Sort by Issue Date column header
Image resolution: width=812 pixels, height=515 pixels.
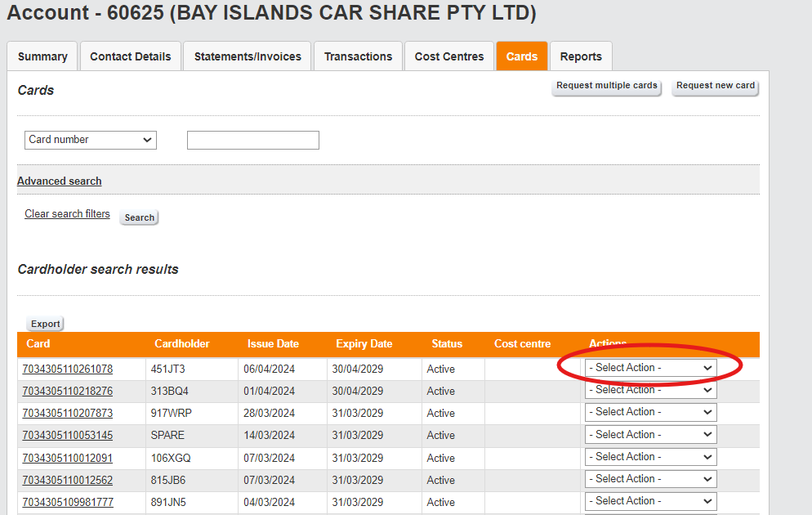click(x=273, y=343)
